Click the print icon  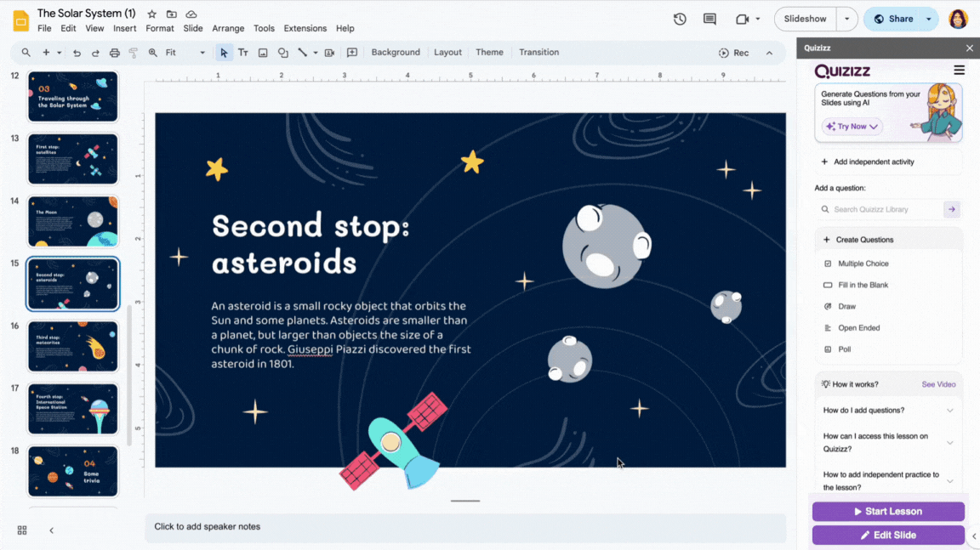coord(114,53)
